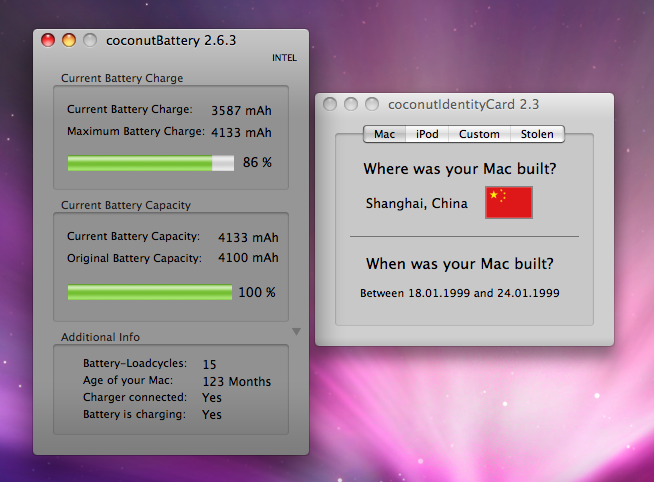Click the INTEL label in coconutBattery
Viewport: 654px width, 482px height.
point(284,58)
